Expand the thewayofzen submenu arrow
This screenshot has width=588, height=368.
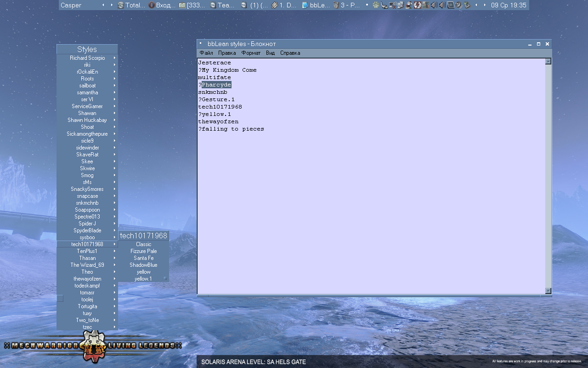(114, 279)
